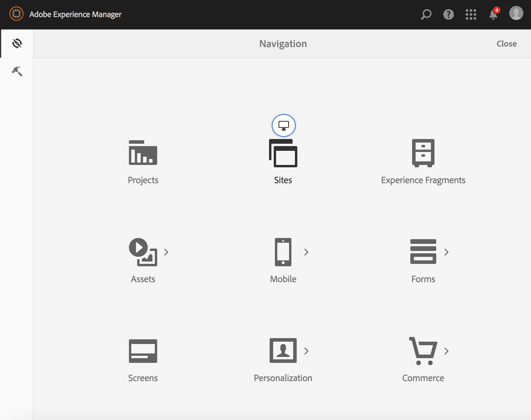Open the Assets console
This screenshot has width=531, height=420.
click(143, 259)
